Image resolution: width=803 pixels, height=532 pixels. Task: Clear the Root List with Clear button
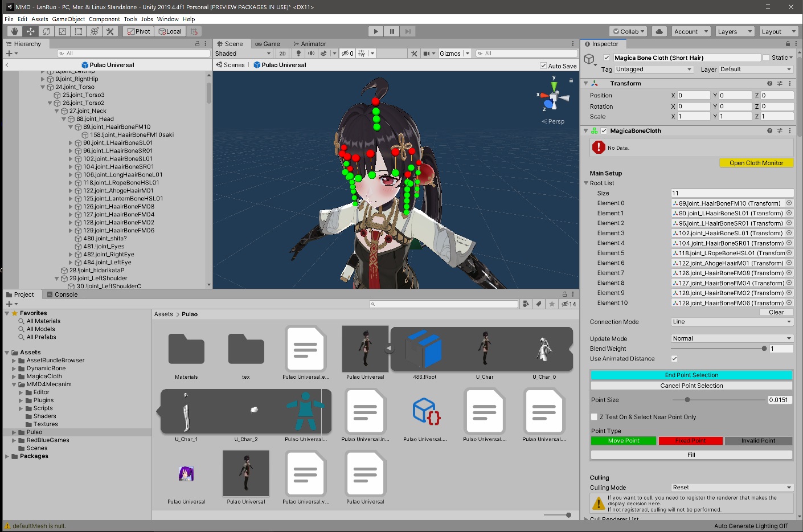coord(776,312)
